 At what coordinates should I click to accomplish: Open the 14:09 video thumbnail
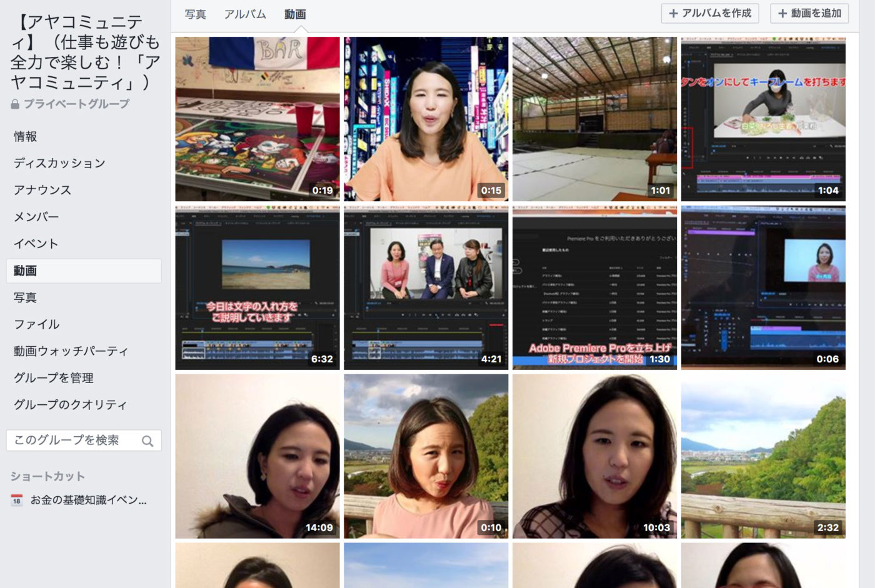point(257,456)
